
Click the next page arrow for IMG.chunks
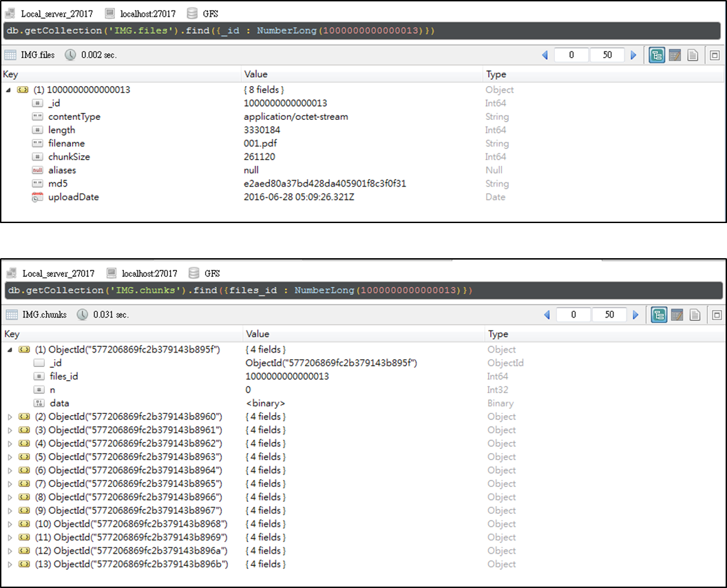click(635, 315)
